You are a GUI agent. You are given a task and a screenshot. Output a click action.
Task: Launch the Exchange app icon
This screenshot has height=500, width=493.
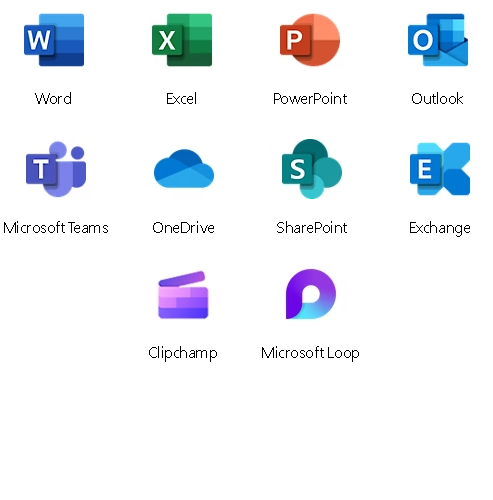pyautogui.click(x=440, y=169)
